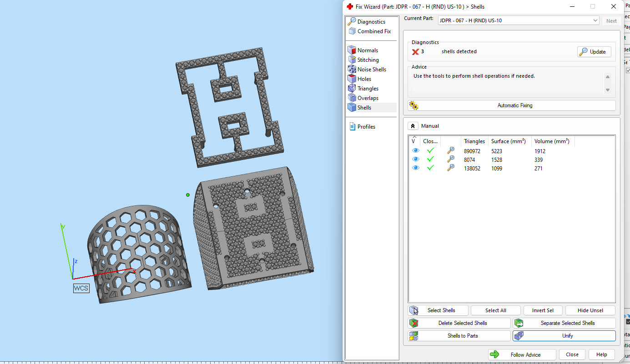
Task: Sort shell list by Triangles column
Action: [x=474, y=141]
